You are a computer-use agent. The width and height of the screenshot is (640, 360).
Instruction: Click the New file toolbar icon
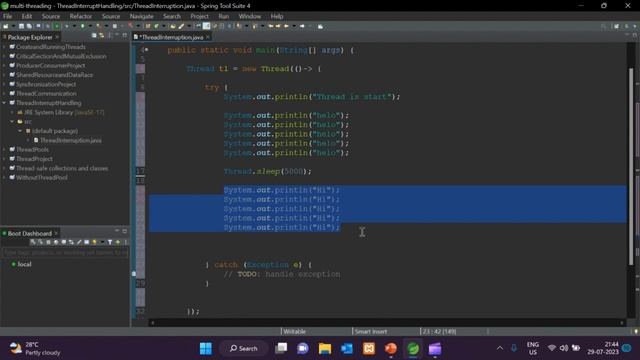pyautogui.click(x=5, y=26)
